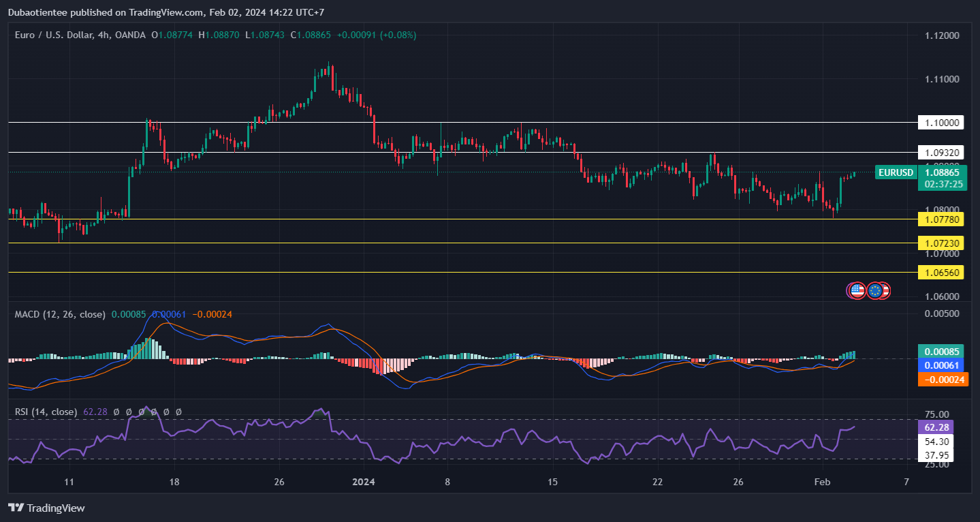Click the change value +0.00091 (+0.08%)
This screenshot has height=522, width=980.
tap(377, 35)
